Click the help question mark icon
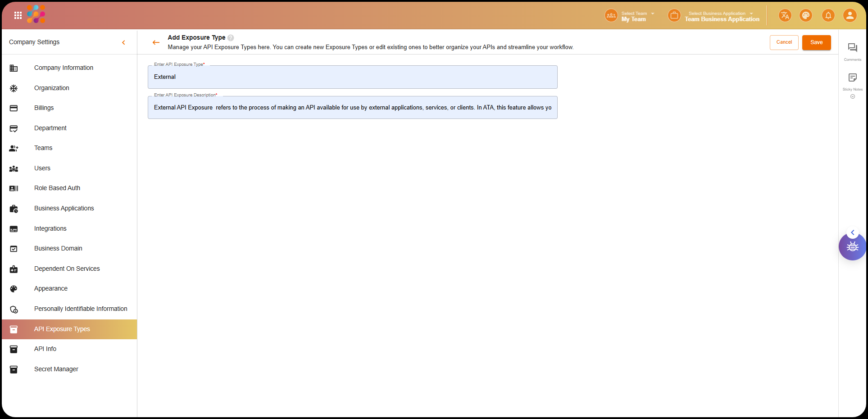 [x=231, y=38]
